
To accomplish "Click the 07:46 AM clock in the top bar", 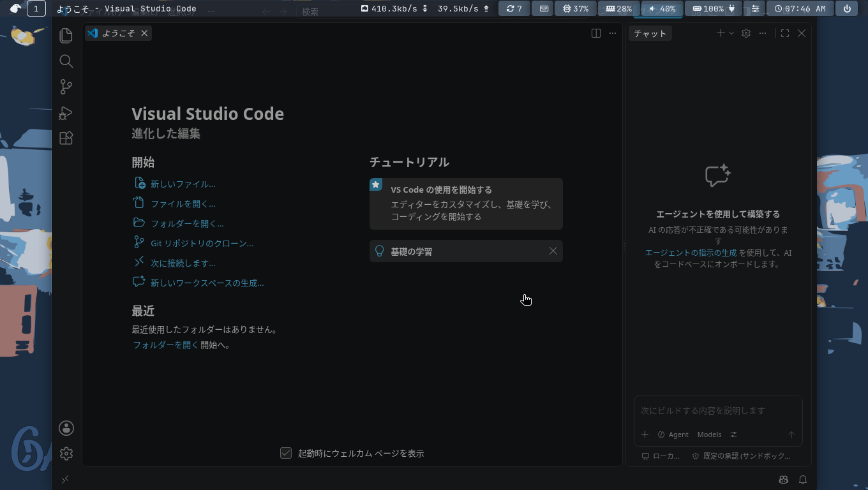I will click(800, 8).
